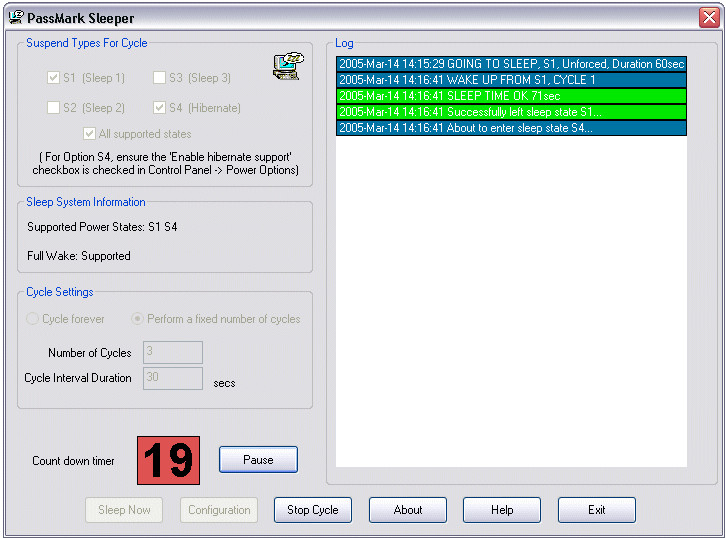Exit the PassMark Sleeper application
This screenshot has width=726, height=538.
click(x=597, y=510)
